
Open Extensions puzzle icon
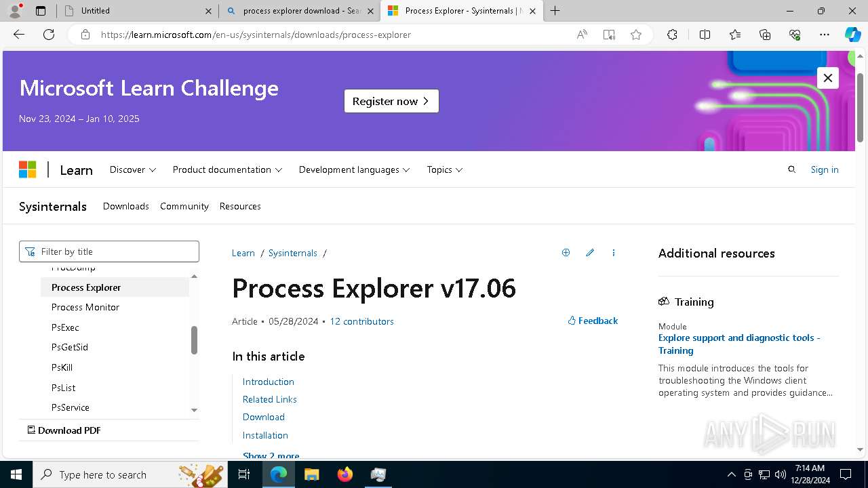[672, 35]
